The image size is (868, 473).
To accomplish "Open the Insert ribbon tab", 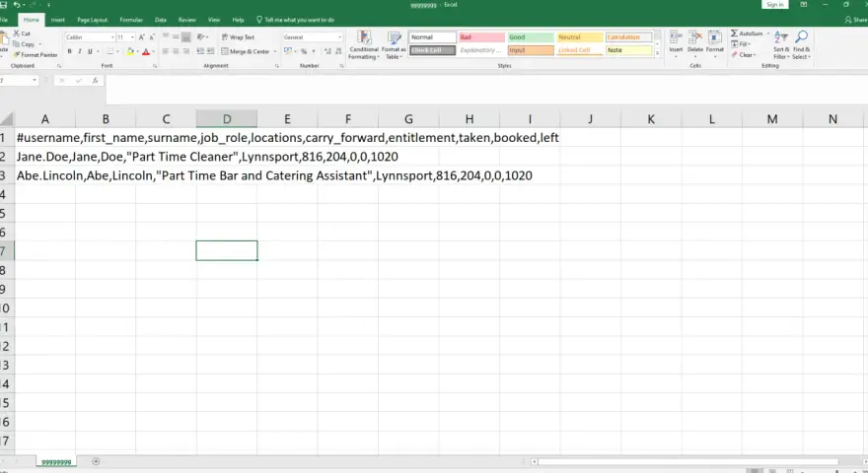I will (57, 20).
